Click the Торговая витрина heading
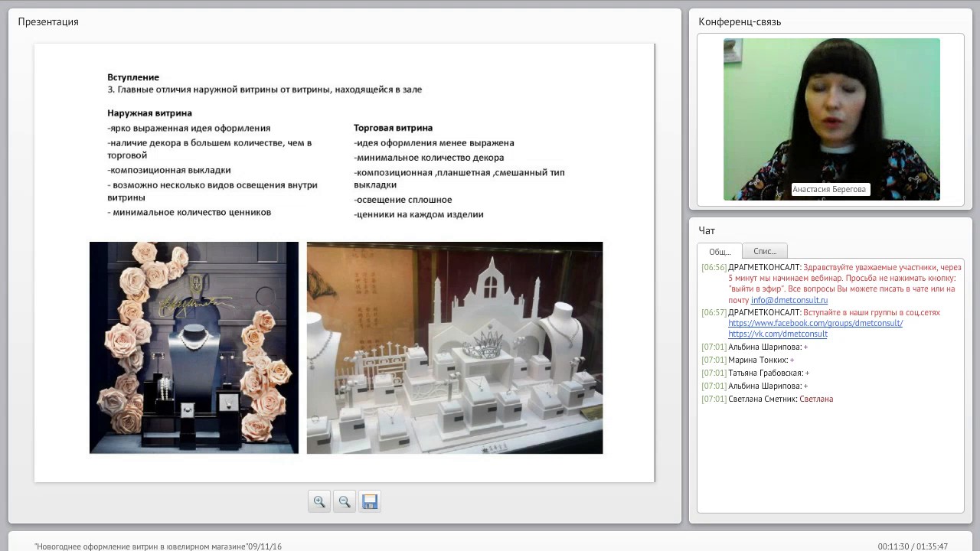This screenshot has height=551, width=980. (x=393, y=128)
